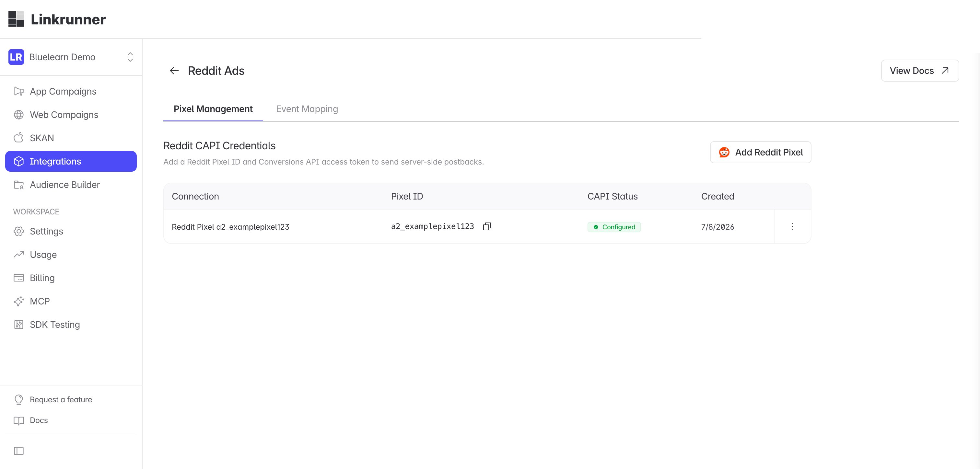Click the Pixel ID column header
Screen dimensions: 980x469
pyautogui.click(x=407, y=196)
